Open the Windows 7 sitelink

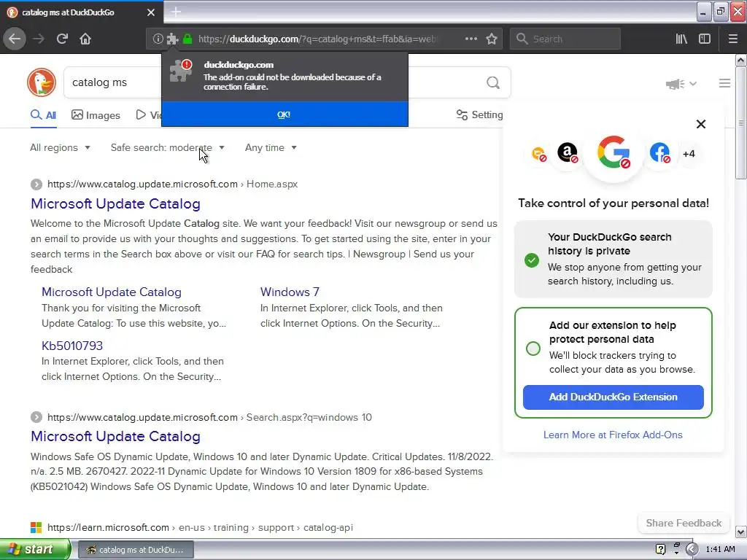pyautogui.click(x=290, y=292)
